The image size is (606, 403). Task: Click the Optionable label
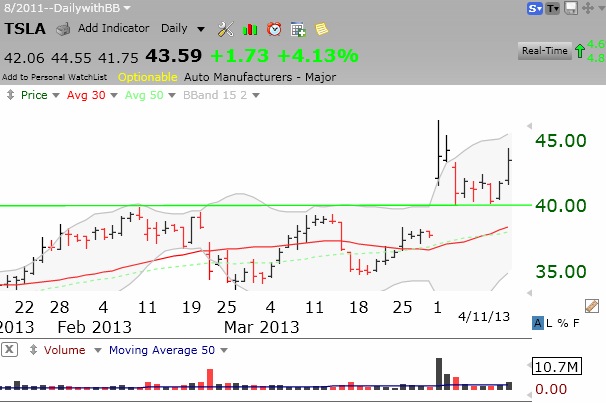click(148, 77)
